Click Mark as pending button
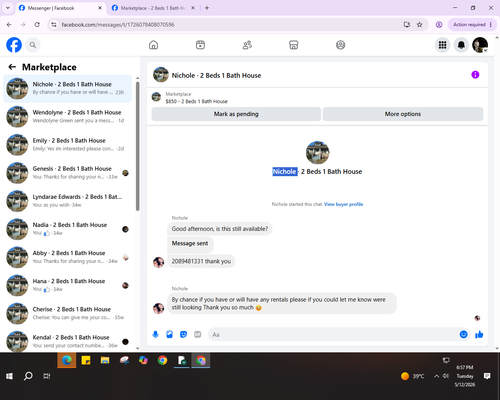500x400 pixels. pos(236,114)
